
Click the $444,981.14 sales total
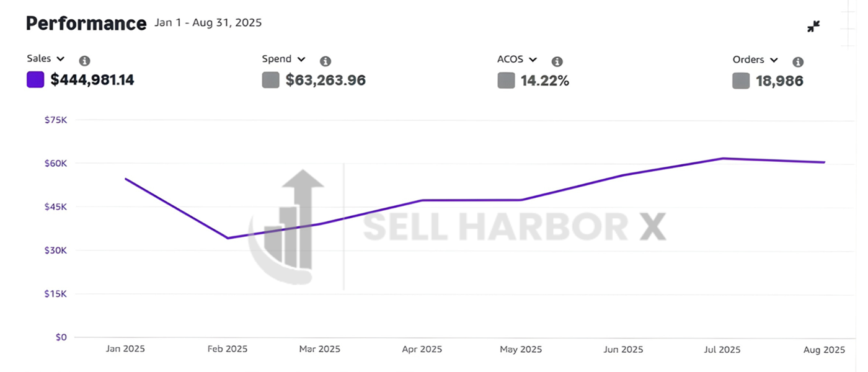click(92, 80)
